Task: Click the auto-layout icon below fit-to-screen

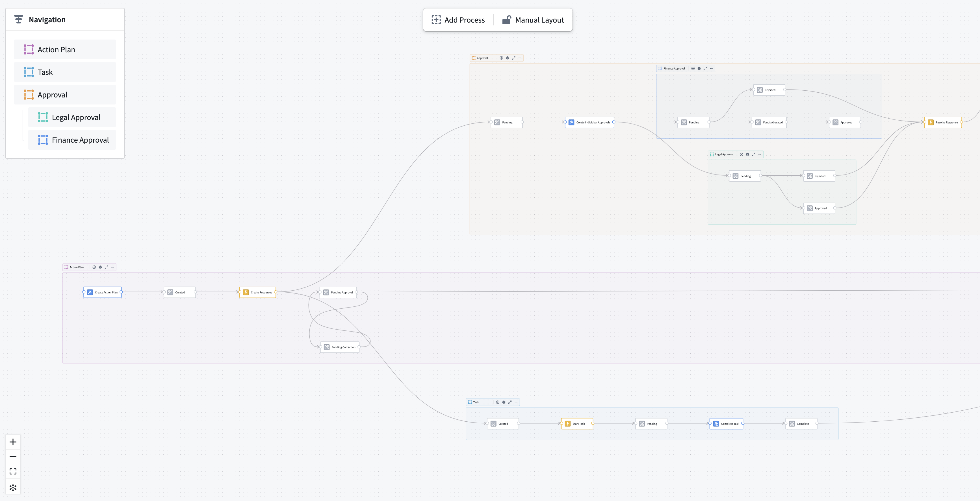Action: (x=13, y=487)
